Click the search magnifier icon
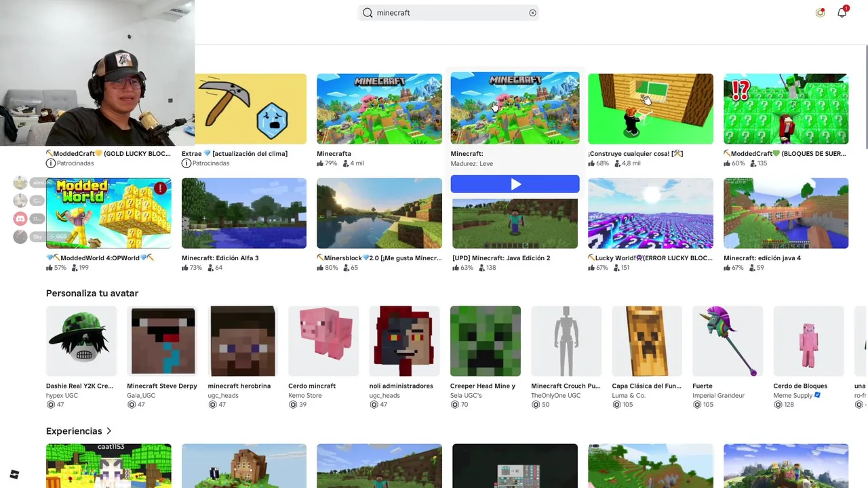868x488 pixels. pos(368,13)
